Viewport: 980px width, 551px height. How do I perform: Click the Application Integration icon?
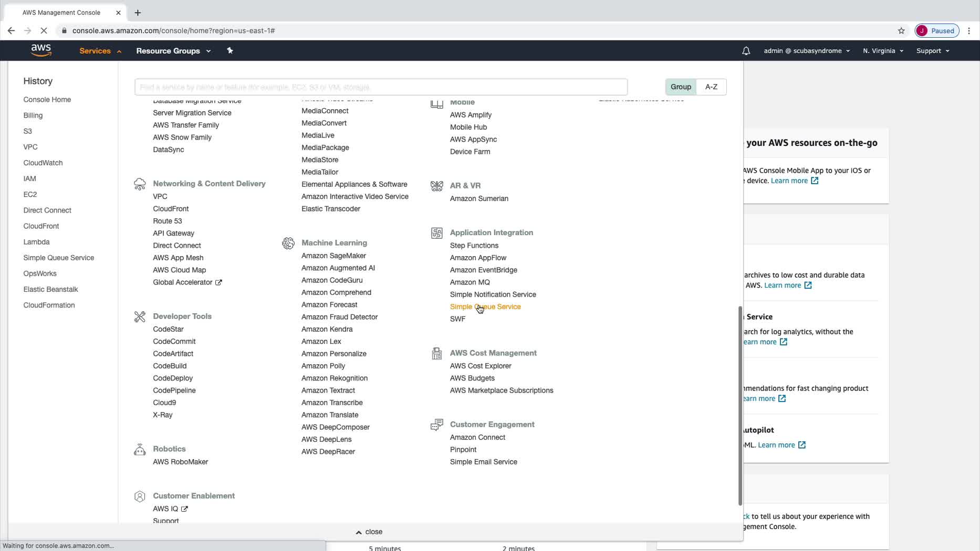(437, 233)
